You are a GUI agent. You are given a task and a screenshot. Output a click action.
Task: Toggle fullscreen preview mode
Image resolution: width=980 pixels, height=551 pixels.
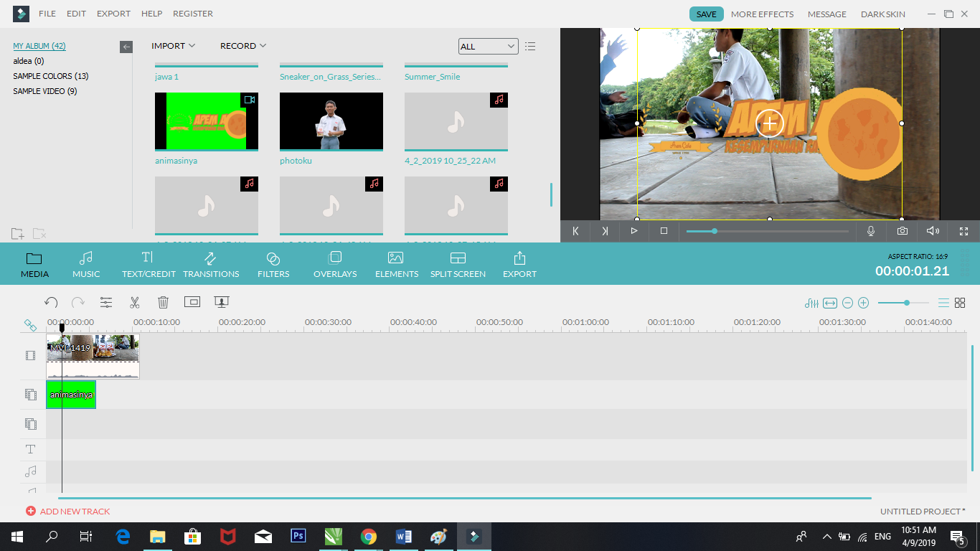pyautogui.click(x=963, y=230)
